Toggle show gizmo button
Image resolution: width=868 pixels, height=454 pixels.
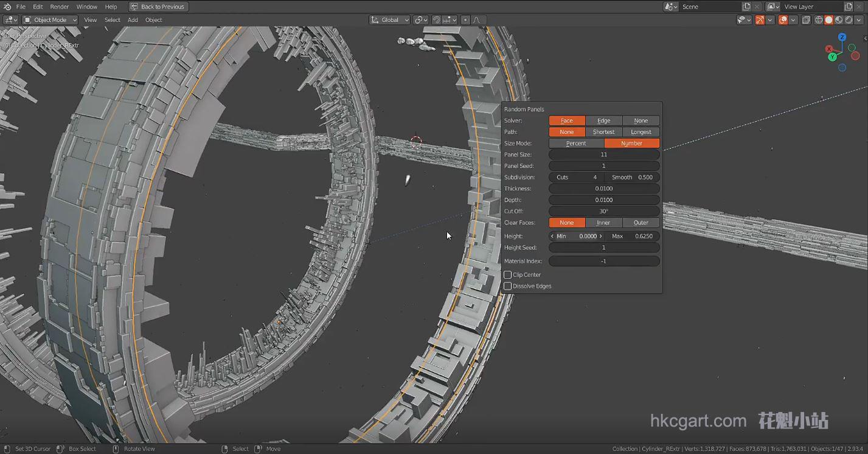tap(760, 20)
